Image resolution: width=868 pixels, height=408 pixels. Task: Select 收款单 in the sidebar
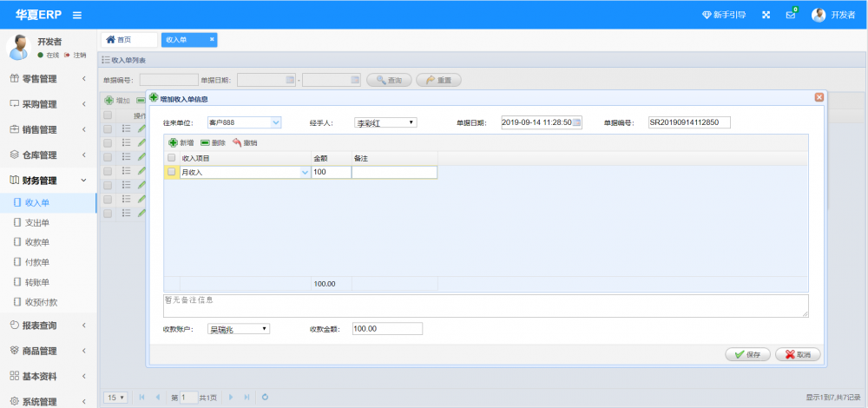pyautogui.click(x=48, y=242)
